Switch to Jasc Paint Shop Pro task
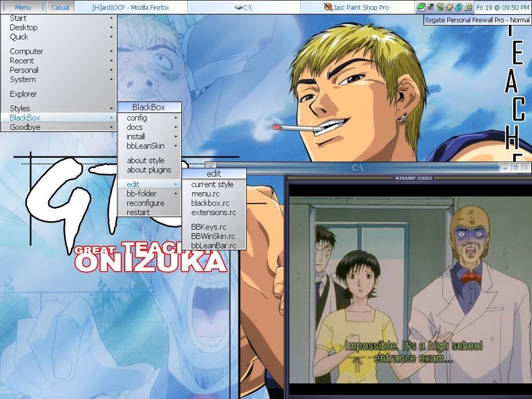This screenshot has width=532, height=399. (x=357, y=7)
